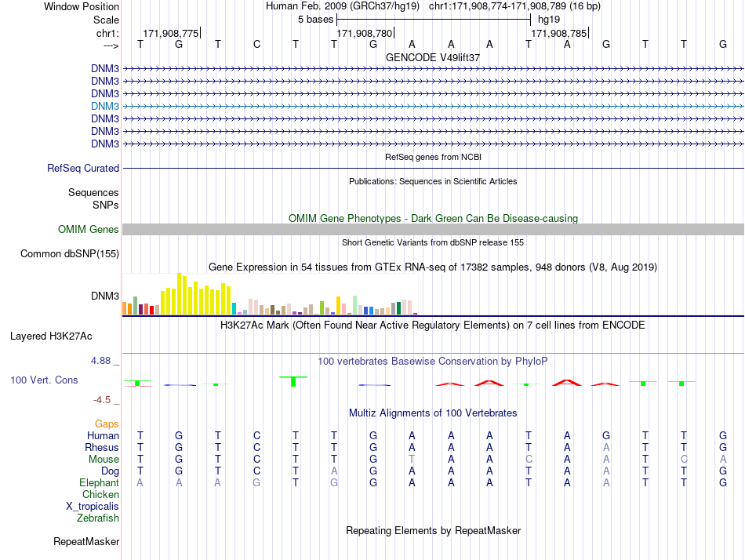
Task: Click the faded A in the Rhesus row
Action: tap(606, 447)
